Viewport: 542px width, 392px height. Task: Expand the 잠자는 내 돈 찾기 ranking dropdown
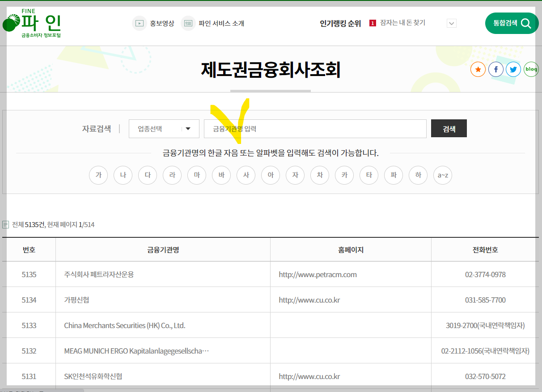(451, 23)
